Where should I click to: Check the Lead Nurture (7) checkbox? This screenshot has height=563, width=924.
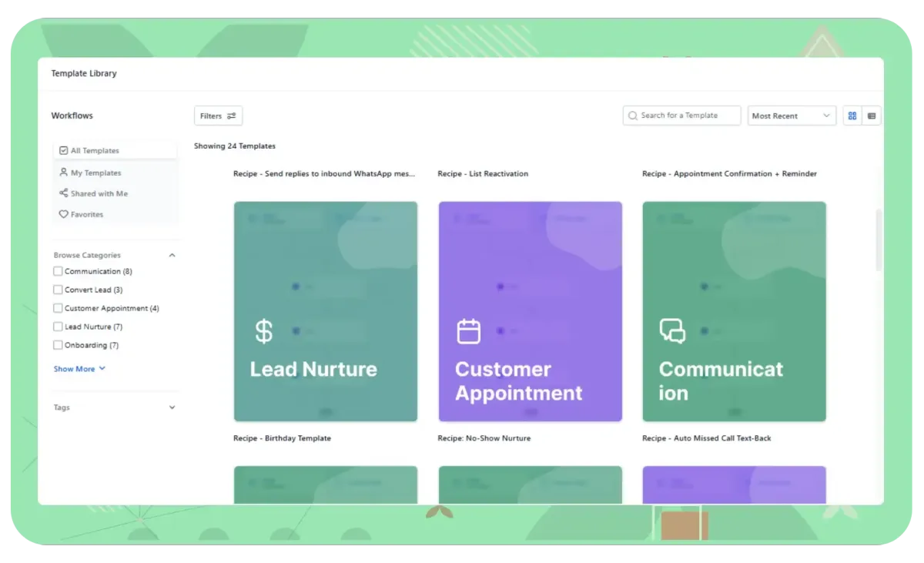58,327
